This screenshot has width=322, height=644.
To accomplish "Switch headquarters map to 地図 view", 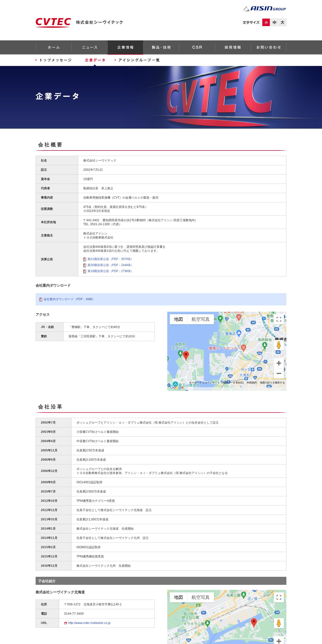I will pos(178,319).
